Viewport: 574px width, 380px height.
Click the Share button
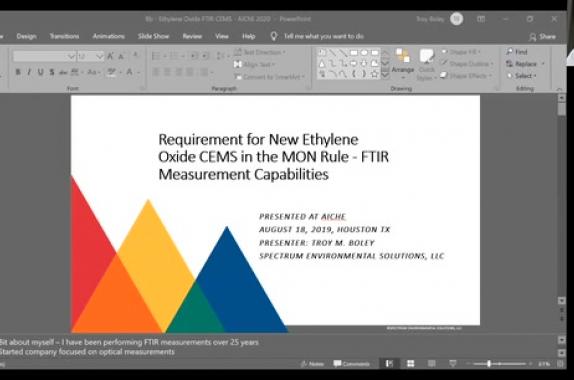coord(543,37)
